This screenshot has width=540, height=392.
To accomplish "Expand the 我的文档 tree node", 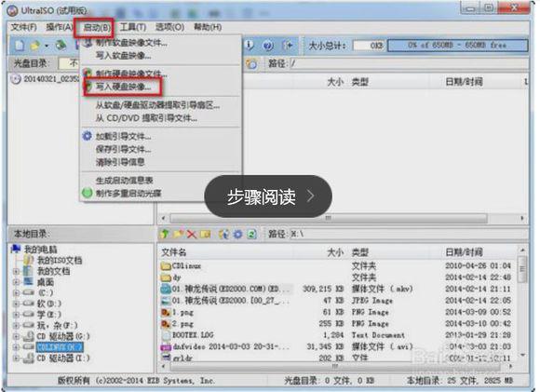I will click(16, 272).
